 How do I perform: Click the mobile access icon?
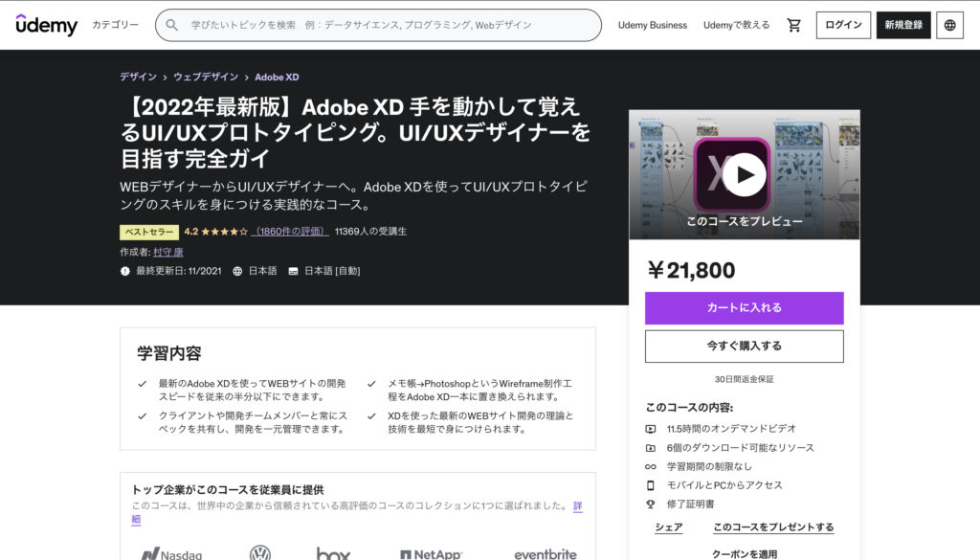pos(651,485)
